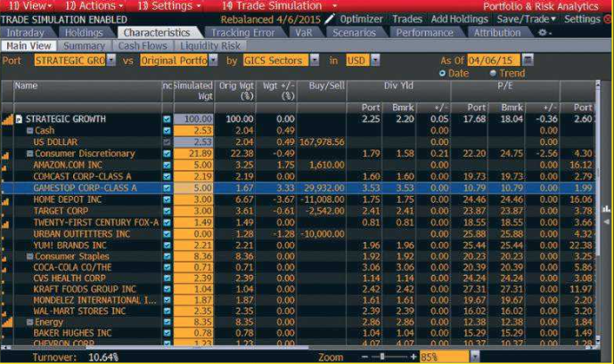Open the GICS Sectors grouping dropdown

tap(315, 61)
